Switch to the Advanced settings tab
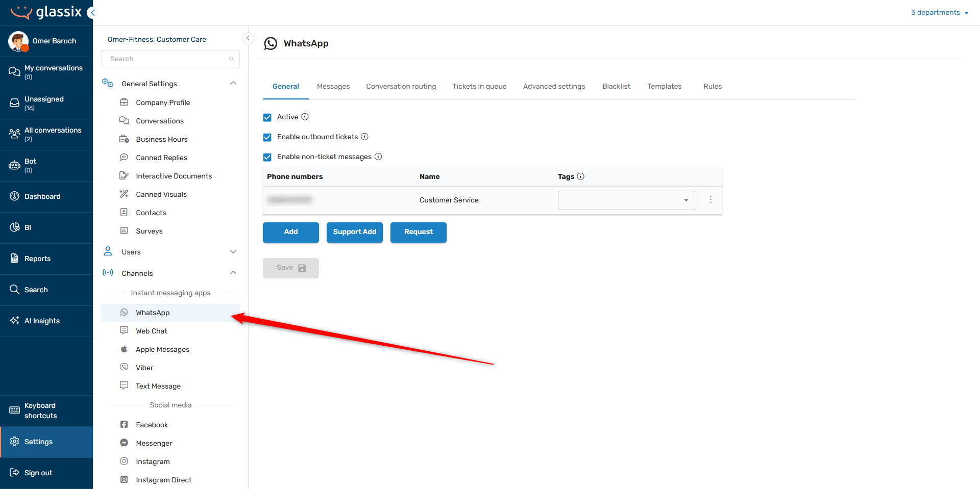The height and width of the screenshot is (489, 980). click(x=554, y=87)
